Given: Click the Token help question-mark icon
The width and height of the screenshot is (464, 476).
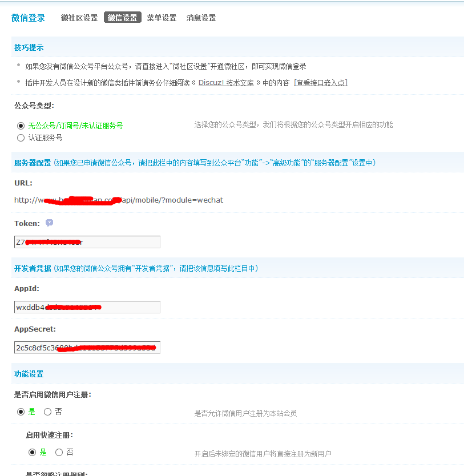Looking at the screenshot, I should pyautogui.click(x=49, y=223).
